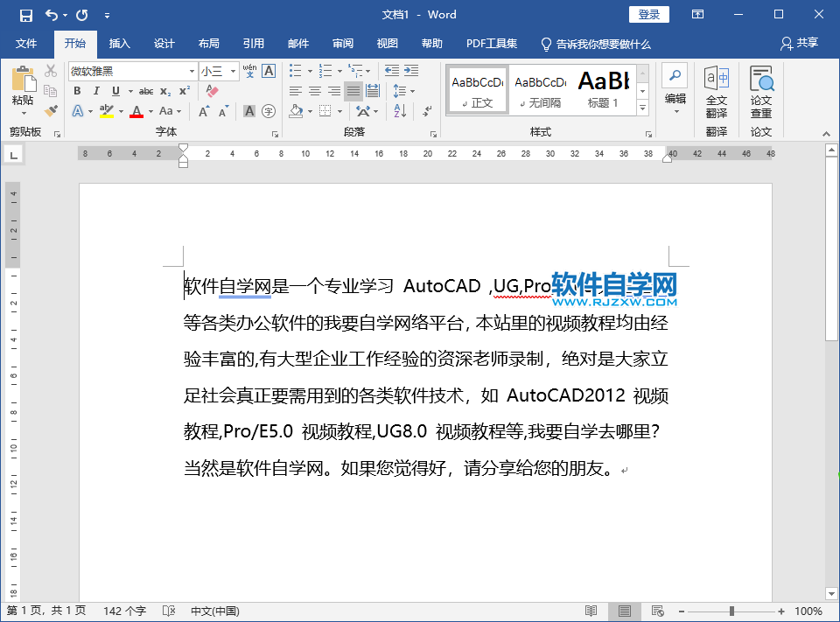The height and width of the screenshot is (622, 840).
Task: Expand bullet list options arrow
Action: [x=310, y=71]
